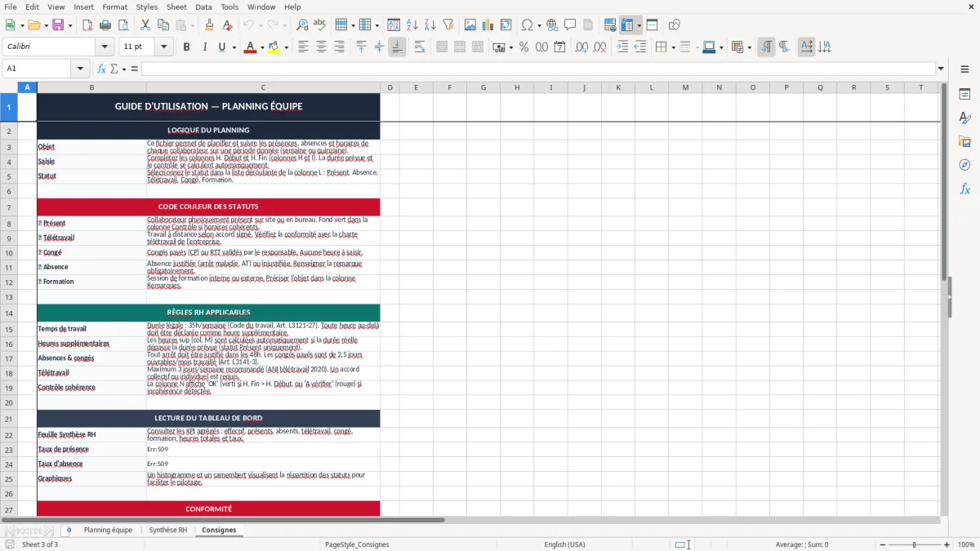Open special character dropdown arrow
The image size is (980, 551).
click(537, 25)
